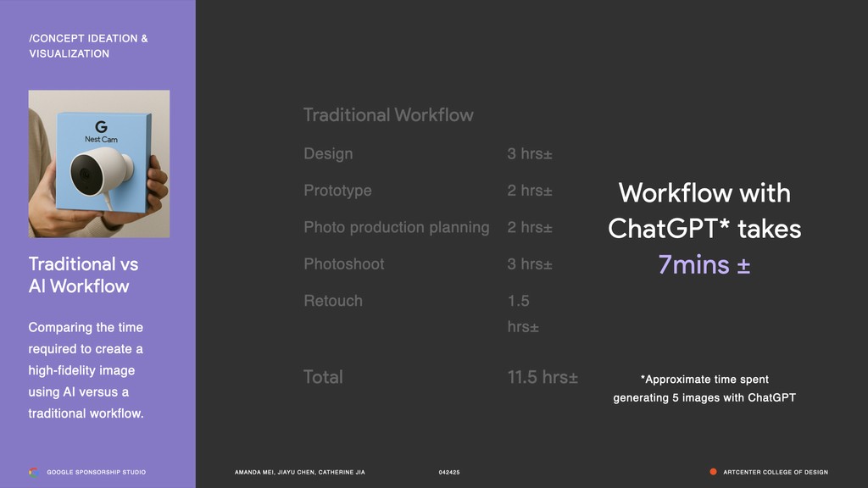Click the '11.5 hrs±' total value
Image resolution: width=868 pixels, height=488 pixels.
[x=542, y=377]
